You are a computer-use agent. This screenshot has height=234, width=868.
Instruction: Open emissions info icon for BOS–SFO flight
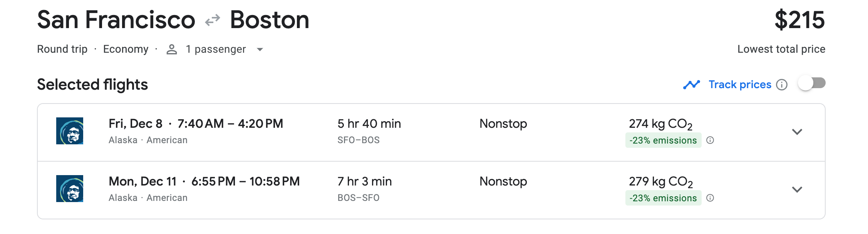710,198
